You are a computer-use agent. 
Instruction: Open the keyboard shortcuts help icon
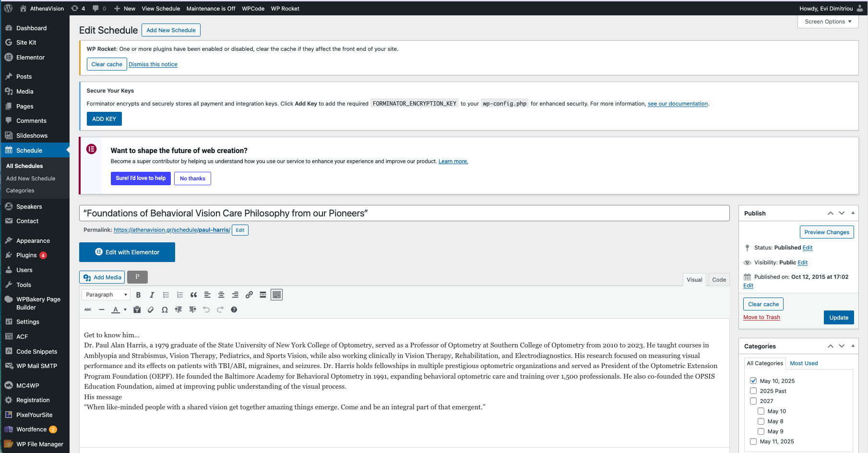[234, 310]
